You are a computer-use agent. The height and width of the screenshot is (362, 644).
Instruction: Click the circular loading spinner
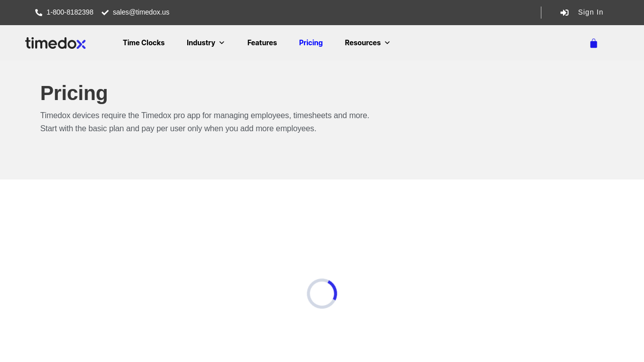click(x=322, y=294)
